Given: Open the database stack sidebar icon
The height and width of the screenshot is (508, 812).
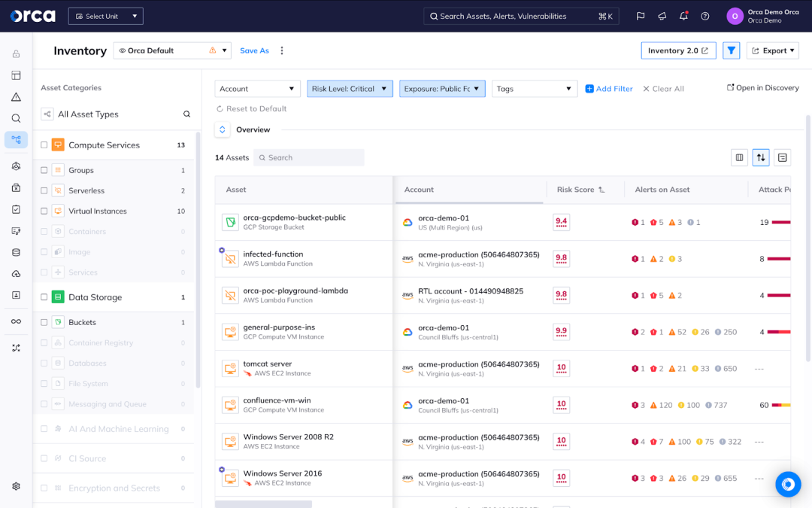Looking at the screenshot, I should point(16,252).
